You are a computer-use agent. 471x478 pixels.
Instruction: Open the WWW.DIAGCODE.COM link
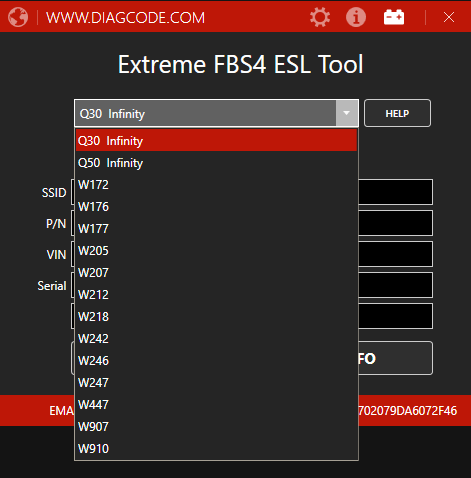pos(125,18)
